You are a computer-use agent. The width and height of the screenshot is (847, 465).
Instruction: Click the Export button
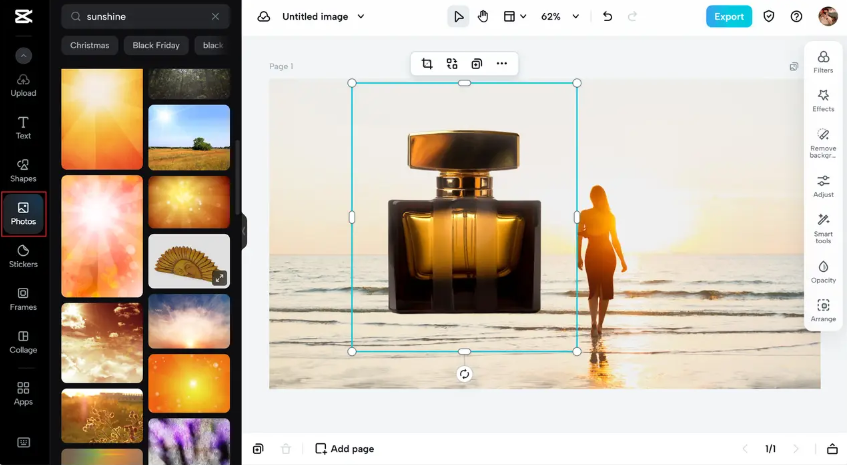tap(729, 17)
